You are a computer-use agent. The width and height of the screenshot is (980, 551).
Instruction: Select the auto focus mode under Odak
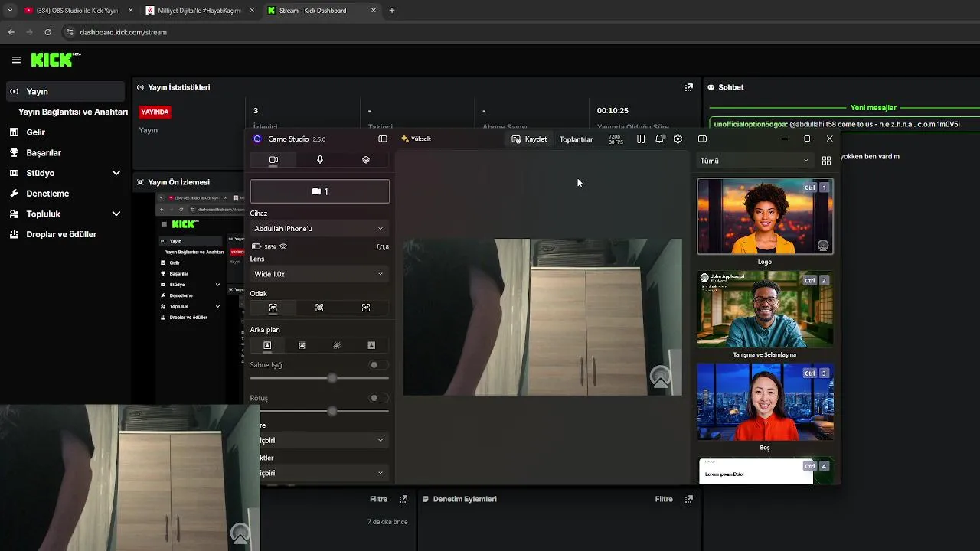(x=273, y=308)
